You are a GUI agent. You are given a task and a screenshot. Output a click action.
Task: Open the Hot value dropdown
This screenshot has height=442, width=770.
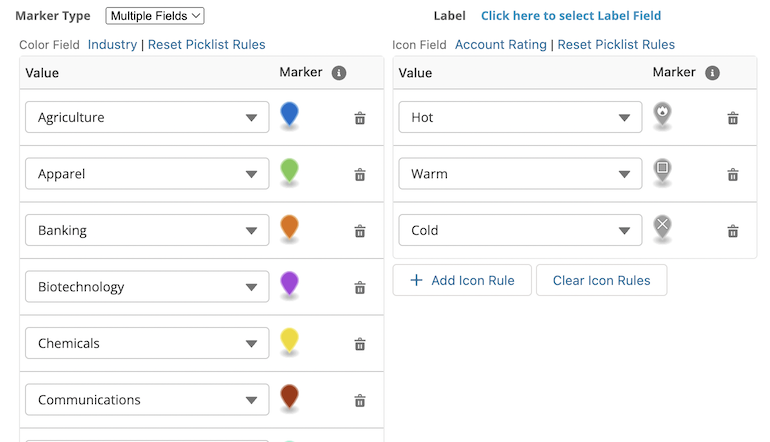520,117
